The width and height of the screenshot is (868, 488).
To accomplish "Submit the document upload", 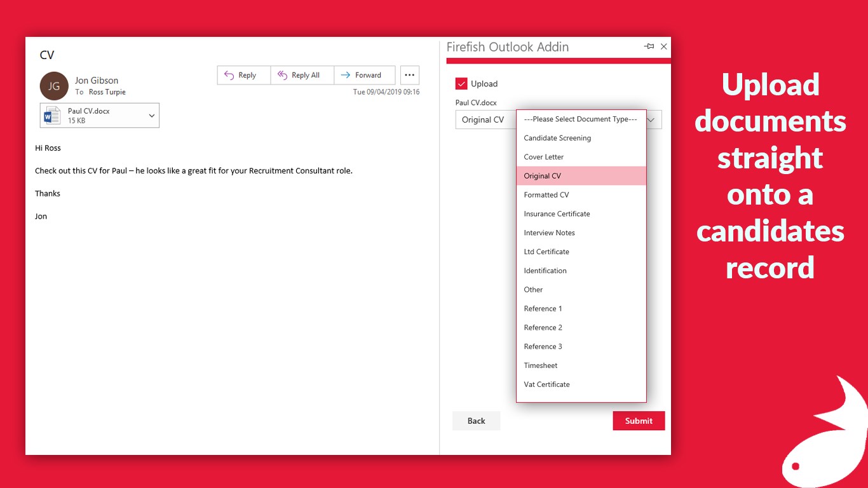I will tap(639, 421).
